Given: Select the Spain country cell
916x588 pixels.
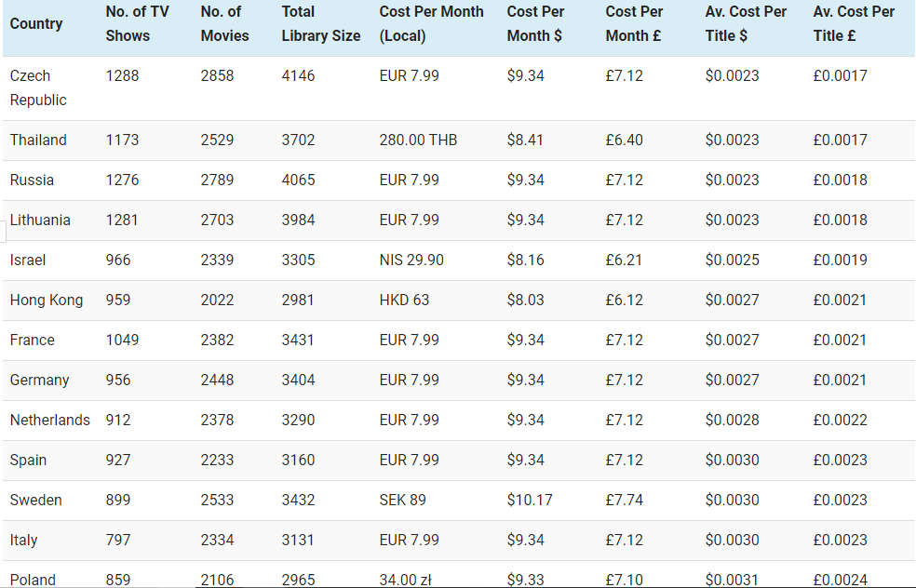Looking at the screenshot, I should click(x=28, y=461).
